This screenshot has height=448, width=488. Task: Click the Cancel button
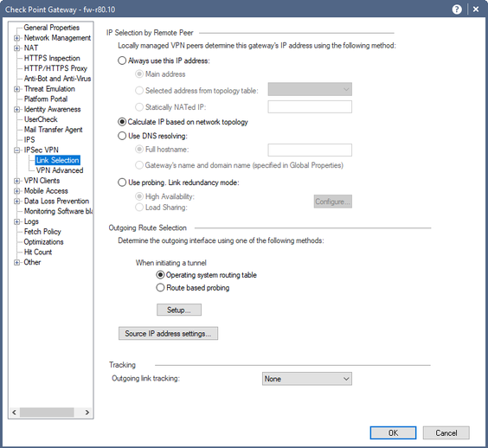tap(446, 432)
